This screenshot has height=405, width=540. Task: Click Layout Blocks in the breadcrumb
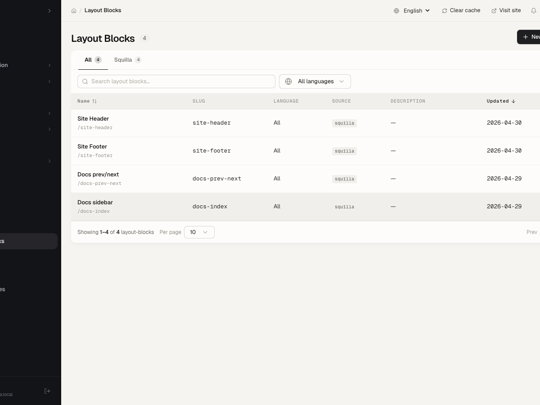click(103, 10)
